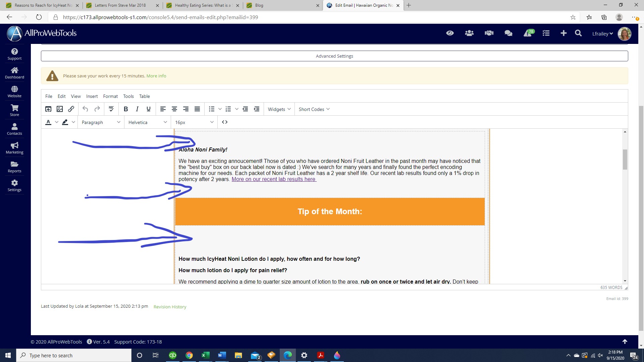The image size is (644, 362).
Task: Open the Website sidebar section
Action: (14, 92)
